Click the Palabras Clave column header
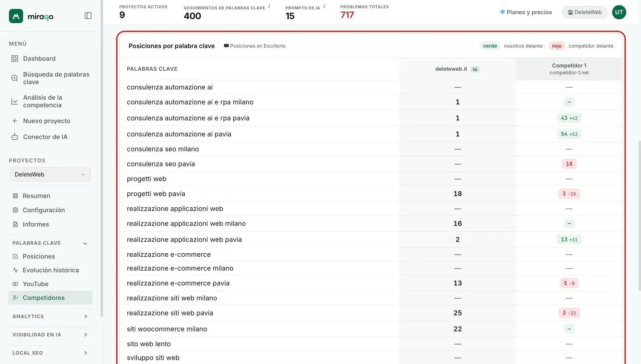Image resolution: width=641 pixels, height=364 pixels. click(152, 69)
